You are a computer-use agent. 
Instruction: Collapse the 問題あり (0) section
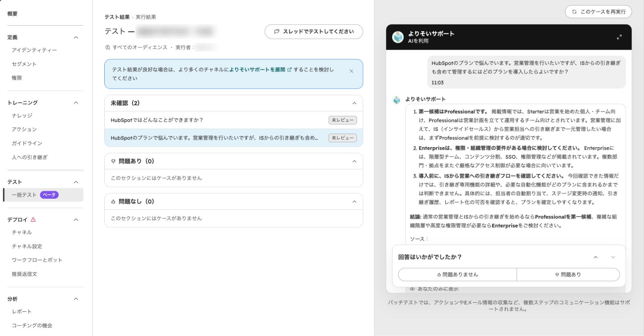click(x=354, y=161)
